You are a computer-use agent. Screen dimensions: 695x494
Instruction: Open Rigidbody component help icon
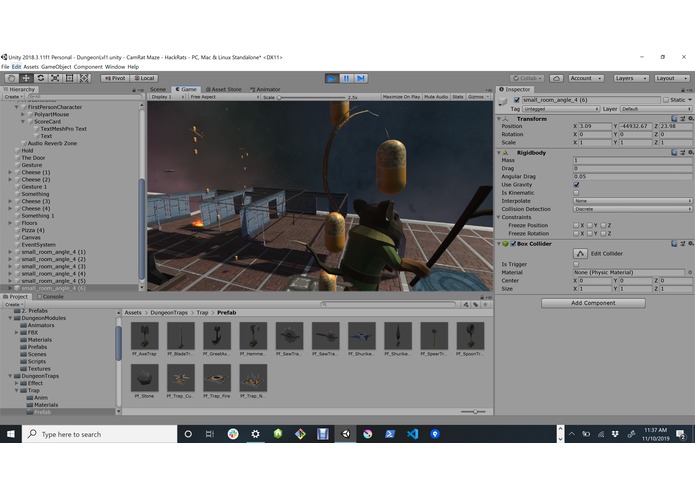pyautogui.click(x=674, y=152)
